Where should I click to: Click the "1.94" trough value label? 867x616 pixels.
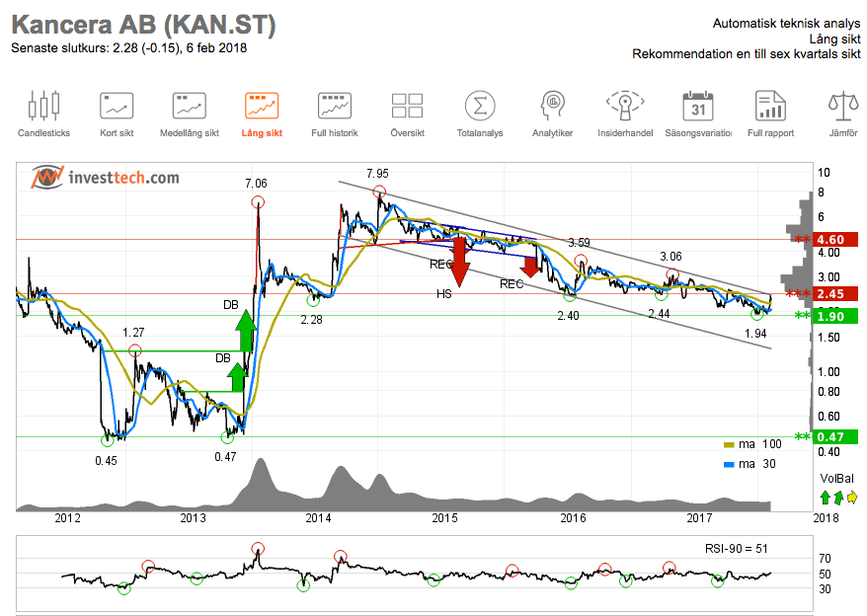click(x=755, y=334)
